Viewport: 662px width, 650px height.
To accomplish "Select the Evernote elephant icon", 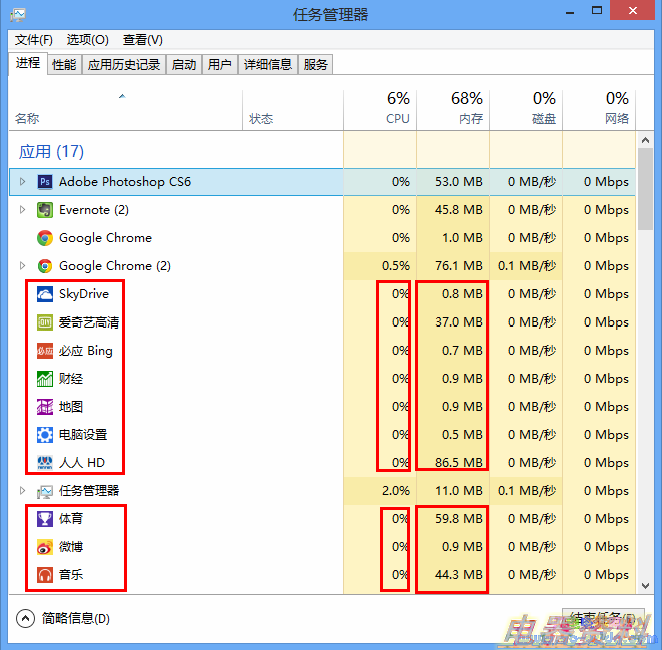I will (44, 210).
